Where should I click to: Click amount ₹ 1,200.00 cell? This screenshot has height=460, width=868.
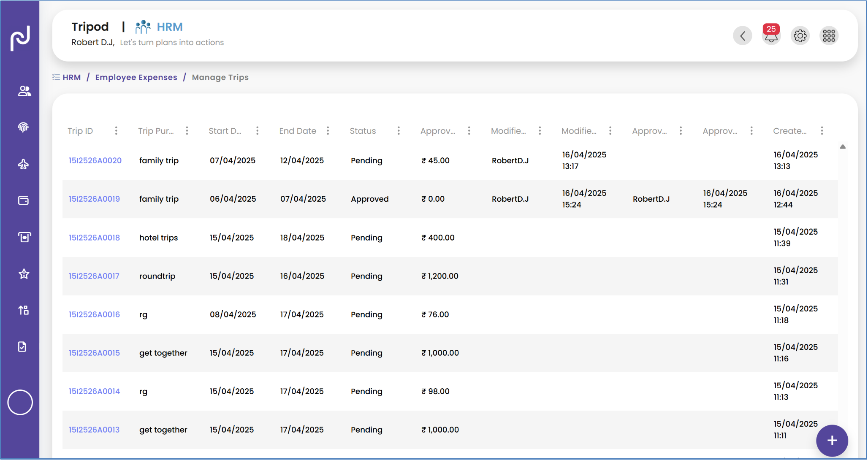[440, 276]
